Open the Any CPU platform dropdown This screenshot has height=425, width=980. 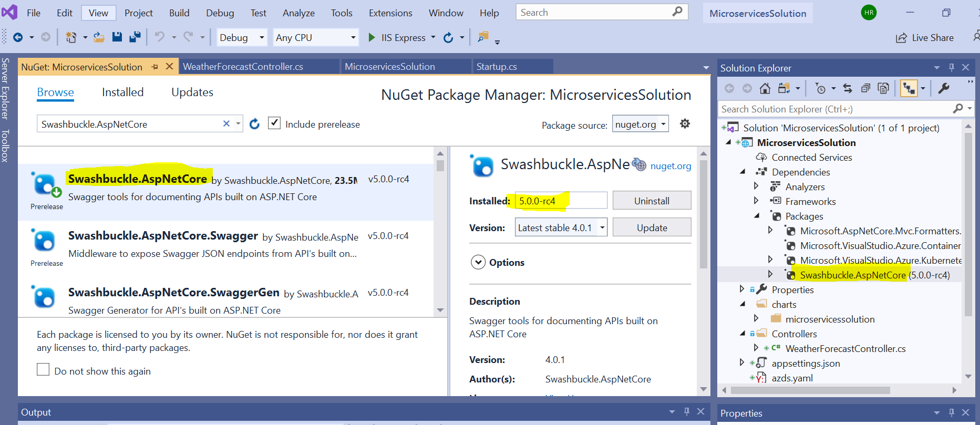(316, 37)
